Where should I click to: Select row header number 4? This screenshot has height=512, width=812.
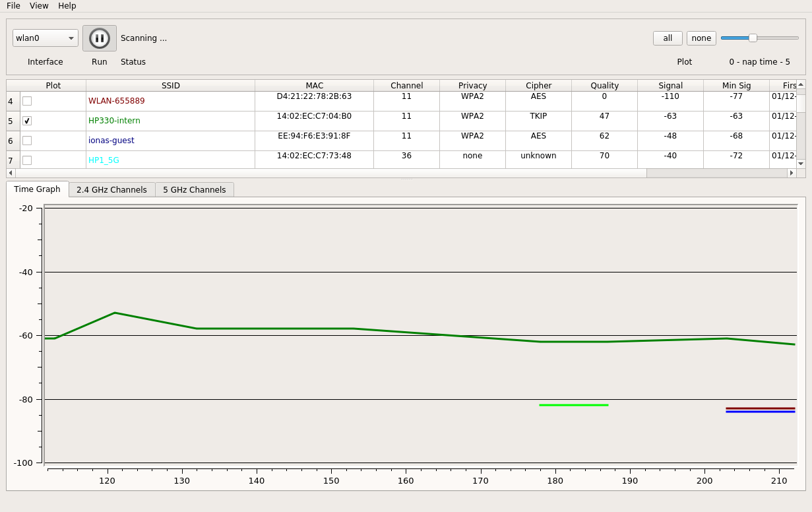click(13, 101)
